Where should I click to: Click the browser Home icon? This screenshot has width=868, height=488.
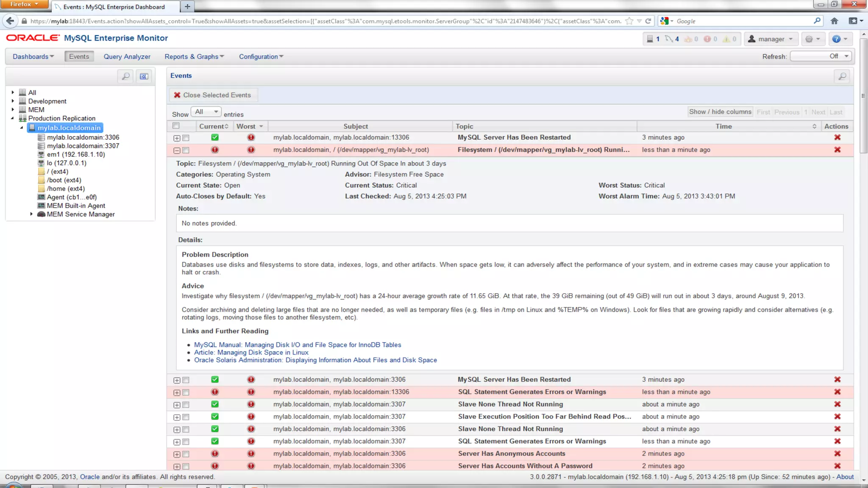coord(834,21)
